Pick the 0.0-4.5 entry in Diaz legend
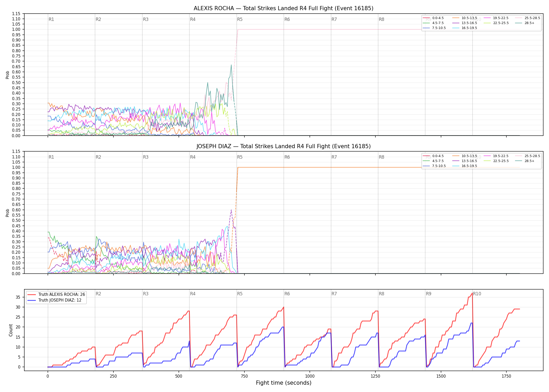This screenshot has width=549, height=392. 433,156
